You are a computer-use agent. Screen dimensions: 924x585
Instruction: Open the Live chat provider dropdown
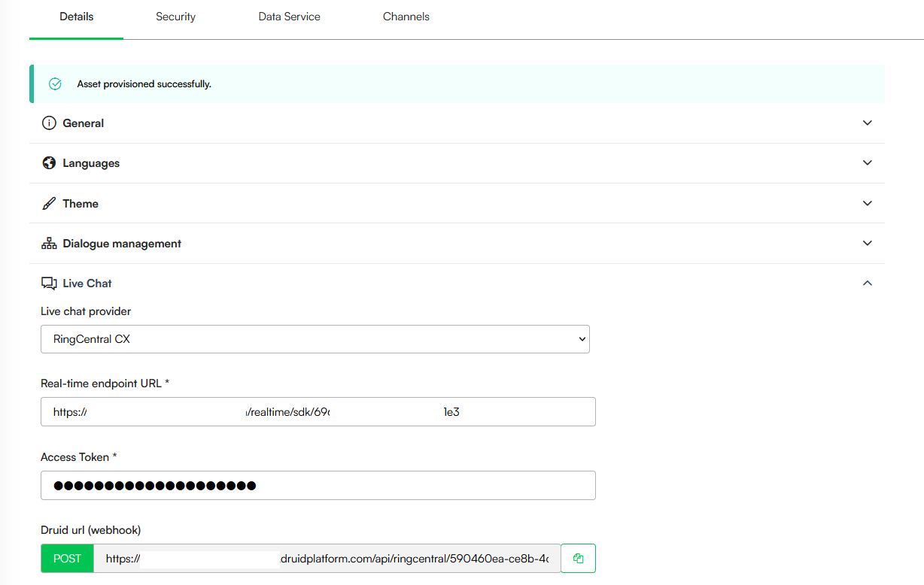(x=315, y=339)
